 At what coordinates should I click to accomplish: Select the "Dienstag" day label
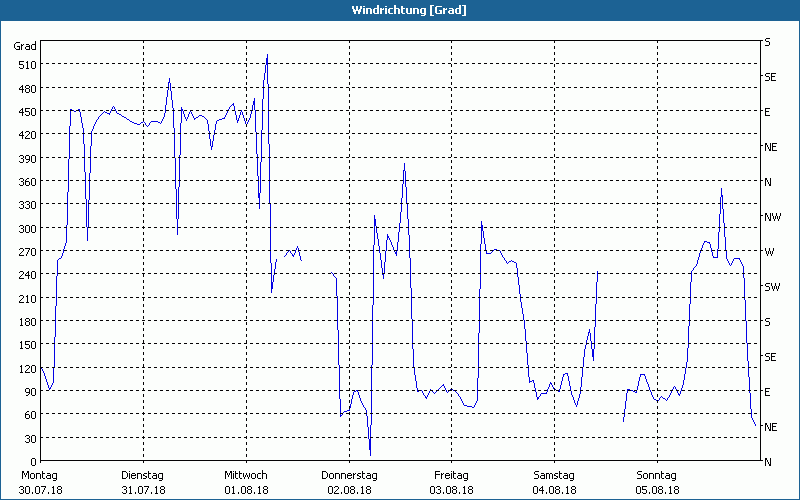click(x=143, y=475)
